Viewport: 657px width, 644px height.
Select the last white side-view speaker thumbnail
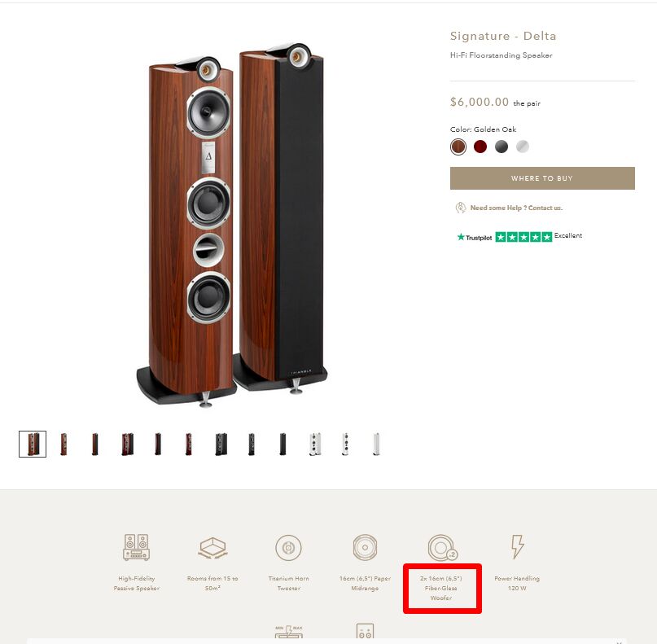[x=376, y=445]
